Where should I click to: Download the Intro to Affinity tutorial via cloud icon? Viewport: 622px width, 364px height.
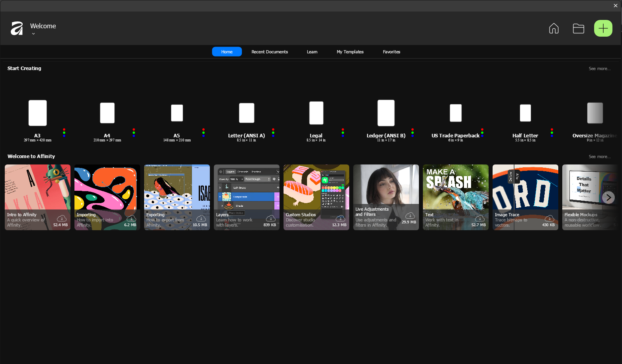pos(62,218)
